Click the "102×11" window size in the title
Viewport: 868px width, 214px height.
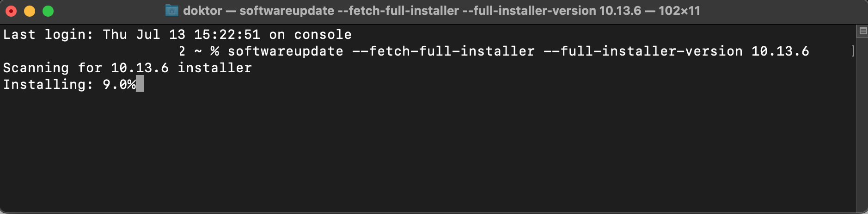679,11
